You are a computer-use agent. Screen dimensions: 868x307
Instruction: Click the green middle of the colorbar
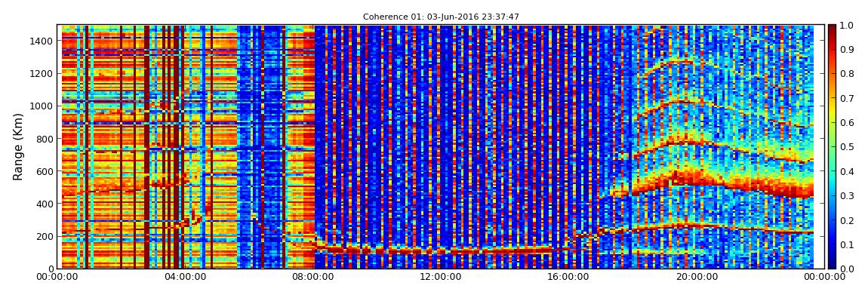click(832, 146)
